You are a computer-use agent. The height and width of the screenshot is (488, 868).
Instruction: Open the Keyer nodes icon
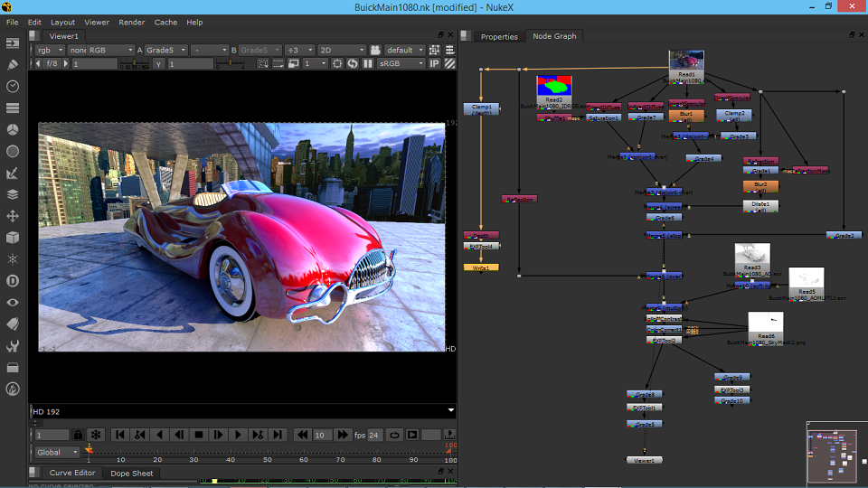point(12,173)
